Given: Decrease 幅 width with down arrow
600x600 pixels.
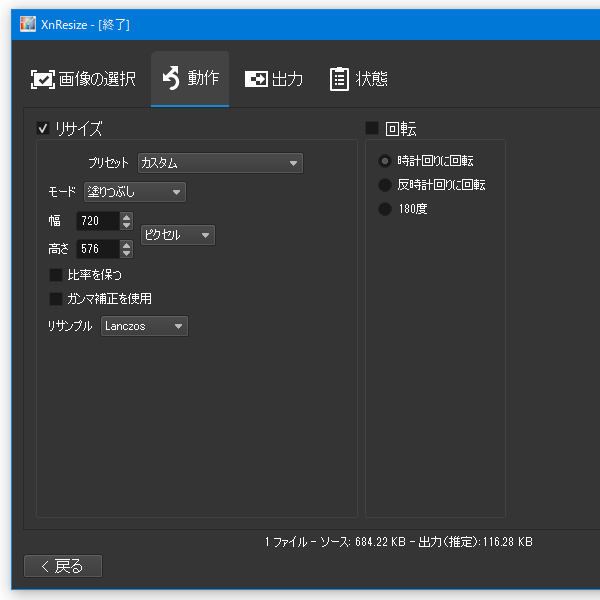Looking at the screenshot, I should click(126, 225).
